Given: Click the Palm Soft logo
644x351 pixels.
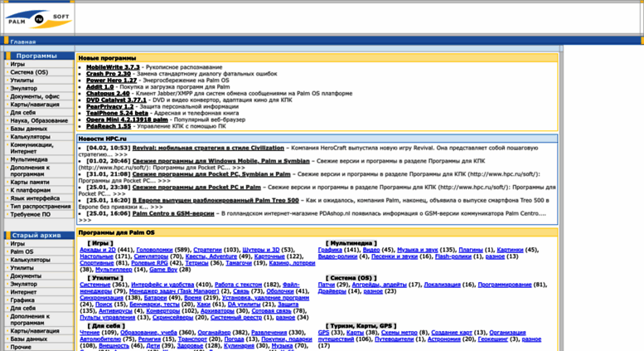Looking at the screenshot, I should click(x=39, y=18).
